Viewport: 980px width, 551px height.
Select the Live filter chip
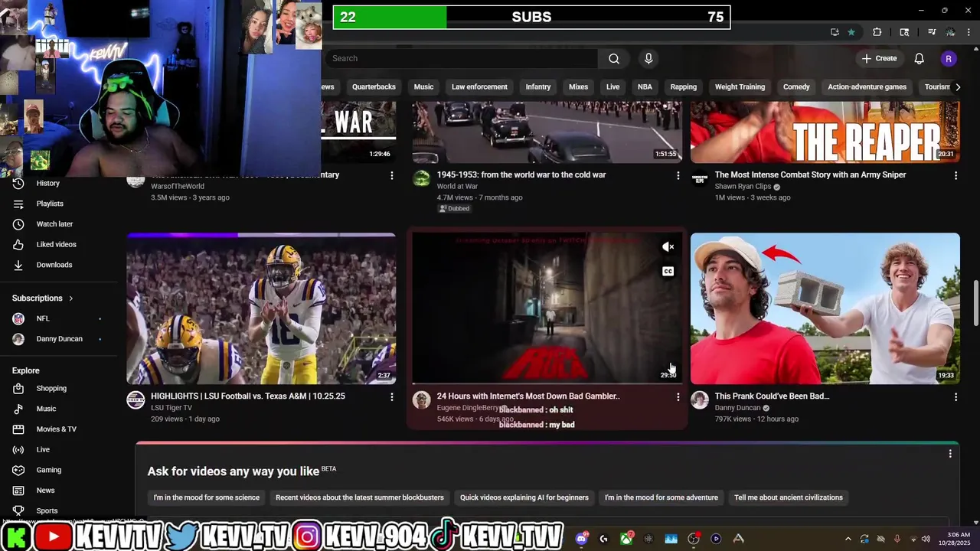click(612, 86)
